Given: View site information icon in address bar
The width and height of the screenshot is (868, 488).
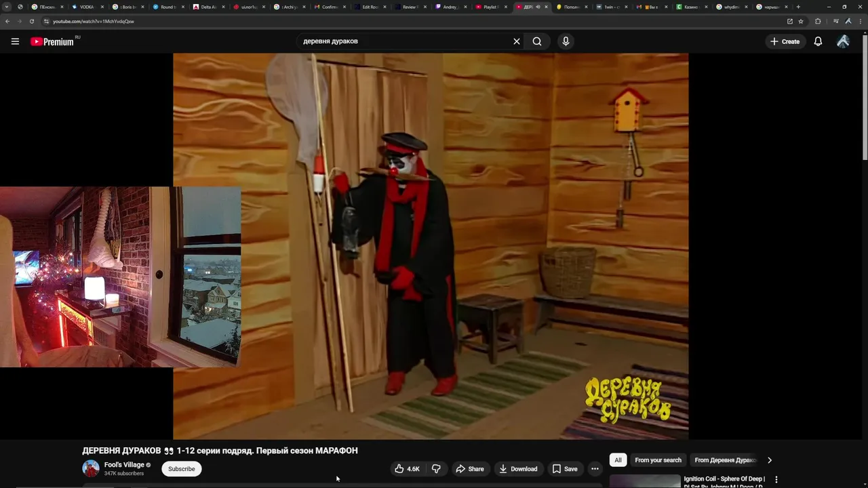Looking at the screenshot, I should (46, 21).
